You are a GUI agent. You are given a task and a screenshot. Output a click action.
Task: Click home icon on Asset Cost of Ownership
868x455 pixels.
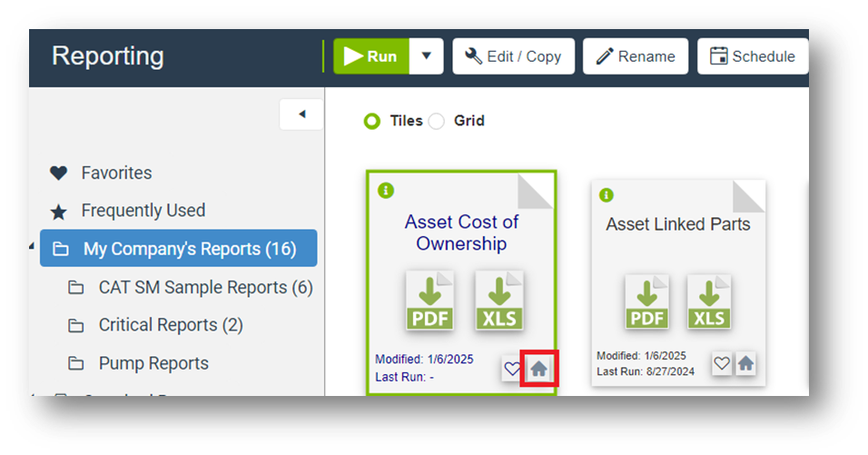(539, 369)
